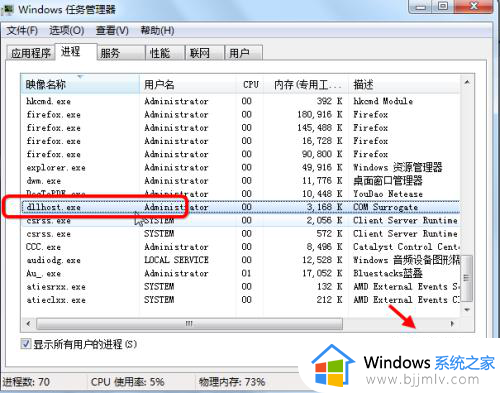
Task: Click the 桌面窗口管理器 description
Action: 388,181
